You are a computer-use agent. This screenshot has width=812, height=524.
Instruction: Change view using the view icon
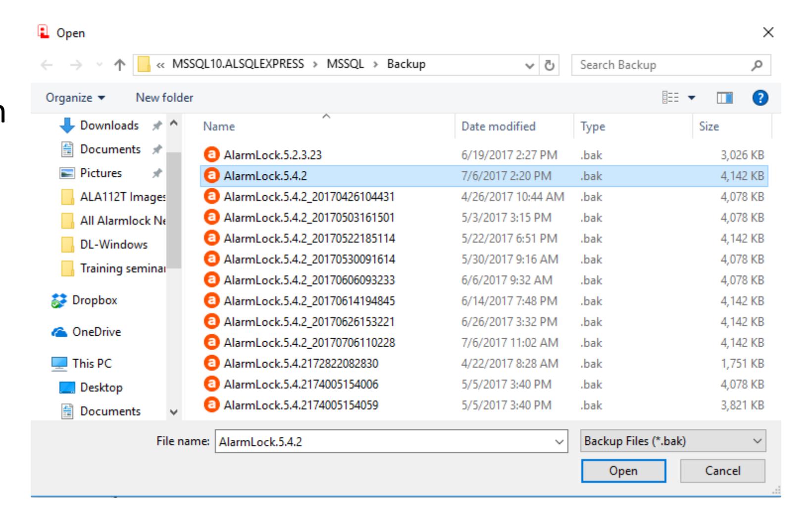(x=670, y=98)
